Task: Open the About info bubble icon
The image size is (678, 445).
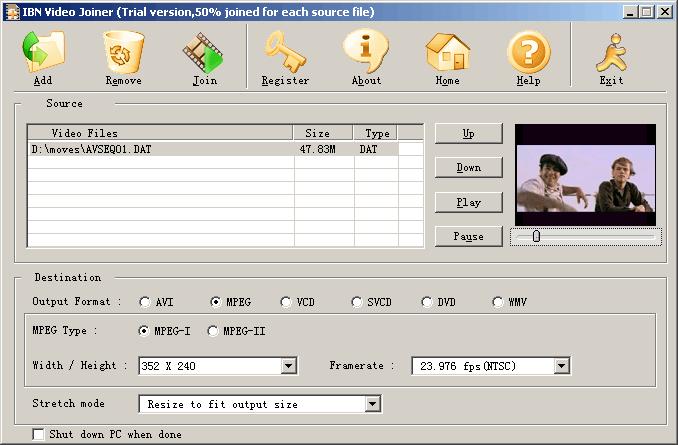Action: 366,51
